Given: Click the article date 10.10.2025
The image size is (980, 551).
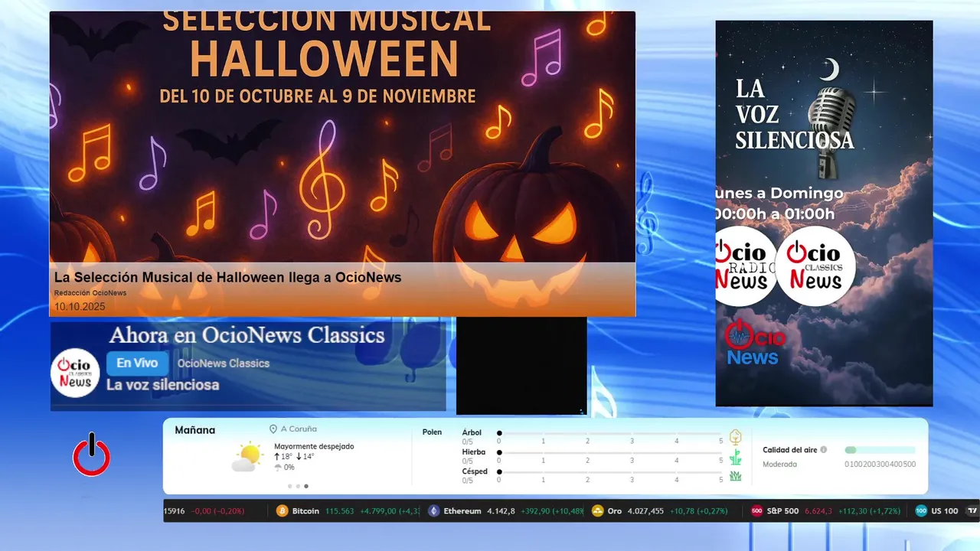Looking at the screenshot, I should (80, 306).
